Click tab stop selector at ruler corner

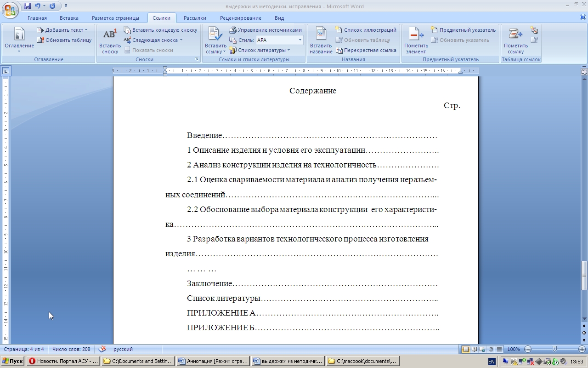pyautogui.click(x=6, y=71)
